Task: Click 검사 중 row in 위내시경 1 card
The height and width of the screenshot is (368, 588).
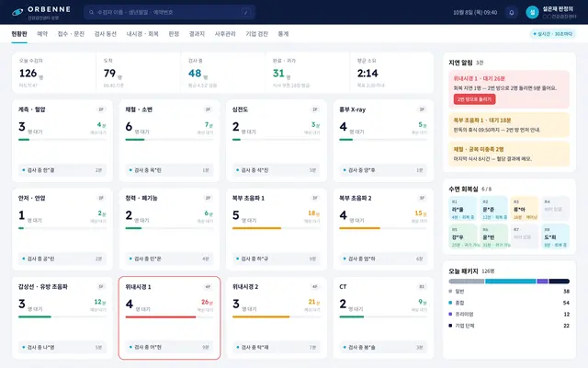Action: 169,348
